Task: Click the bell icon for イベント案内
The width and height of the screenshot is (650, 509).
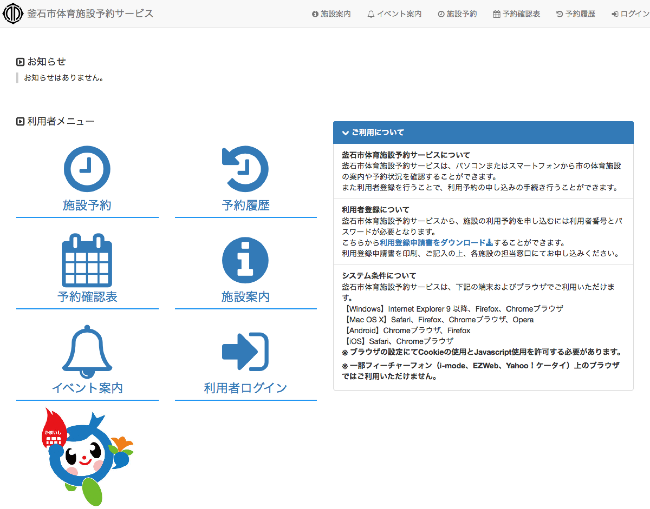Action: coord(87,351)
